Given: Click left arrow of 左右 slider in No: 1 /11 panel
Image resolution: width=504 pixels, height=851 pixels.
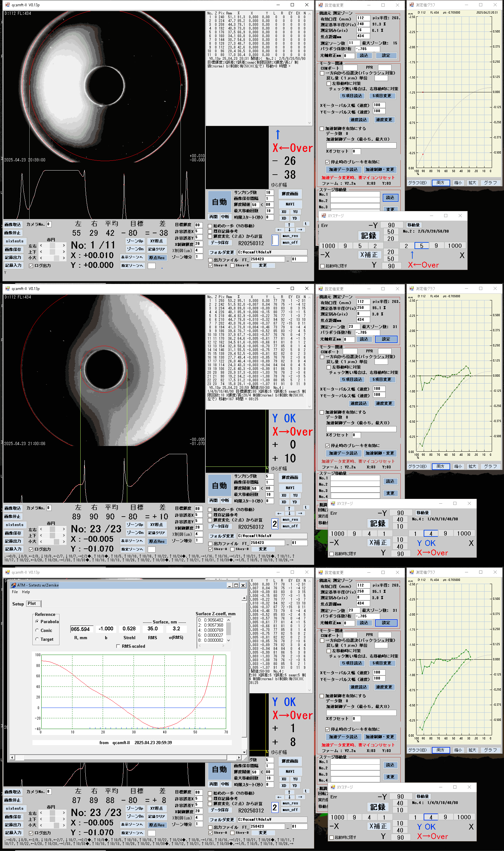Looking at the screenshot, I should point(41,245).
